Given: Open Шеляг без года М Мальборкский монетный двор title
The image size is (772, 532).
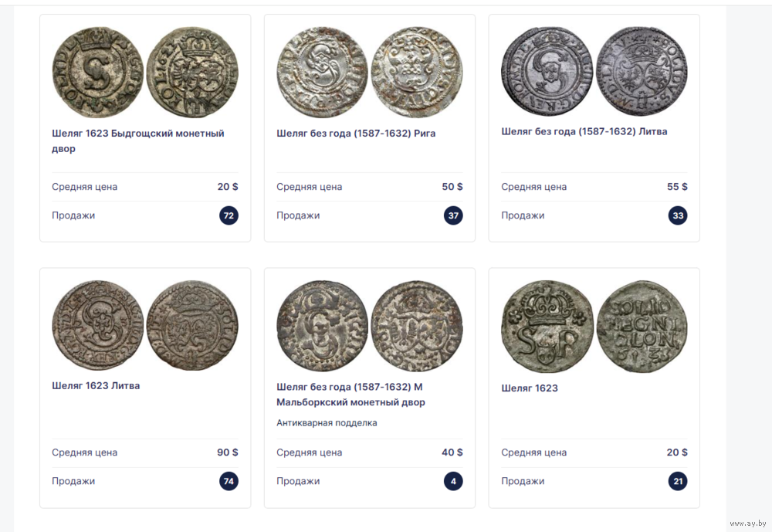Looking at the screenshot, I should (x=350, y=394).
